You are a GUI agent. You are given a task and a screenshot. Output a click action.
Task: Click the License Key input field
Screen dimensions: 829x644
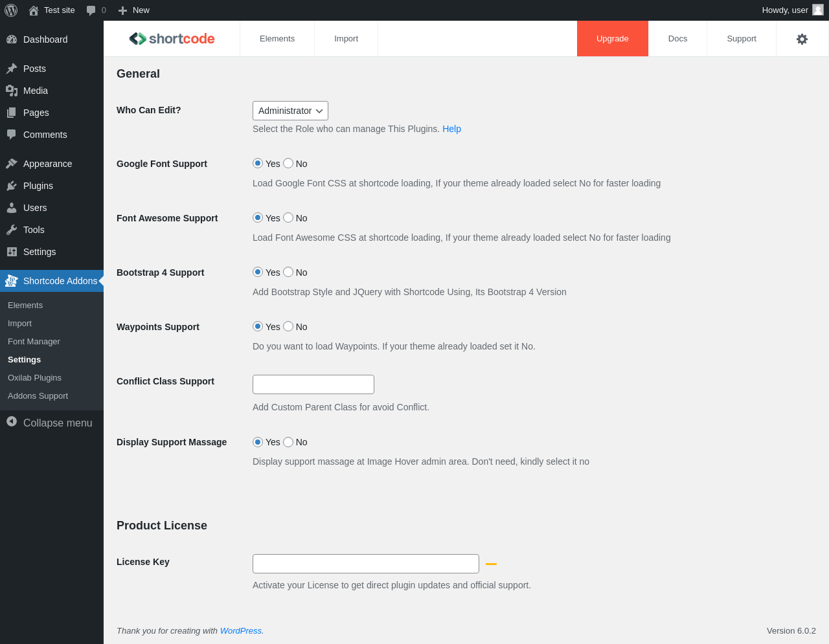click(366, 564)
